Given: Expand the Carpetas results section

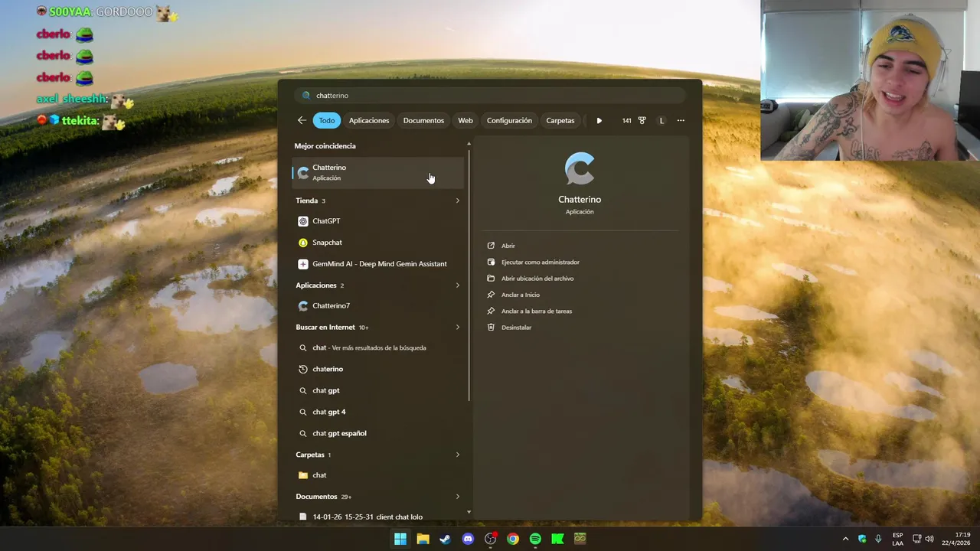Looking at the screenshot, I should 458,455.
